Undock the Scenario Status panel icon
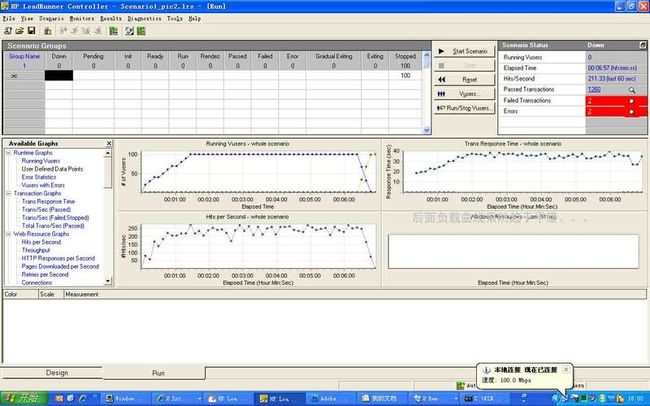 [x=643, y=45]
